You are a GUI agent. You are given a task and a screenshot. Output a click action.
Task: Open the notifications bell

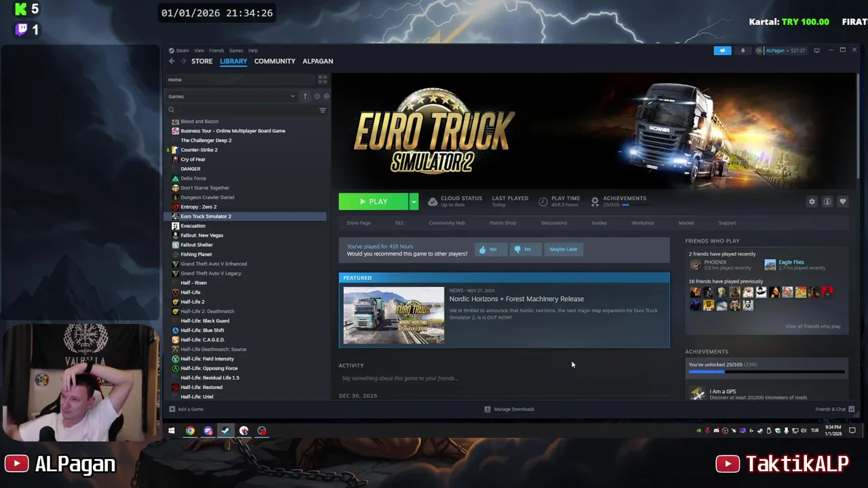point(743,50)
